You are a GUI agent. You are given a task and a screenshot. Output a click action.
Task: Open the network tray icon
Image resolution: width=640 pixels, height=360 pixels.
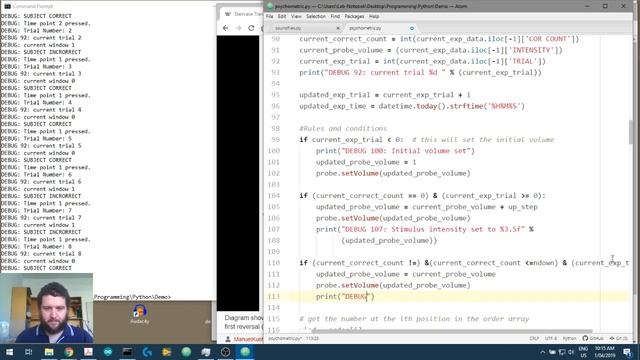[562, 352]
